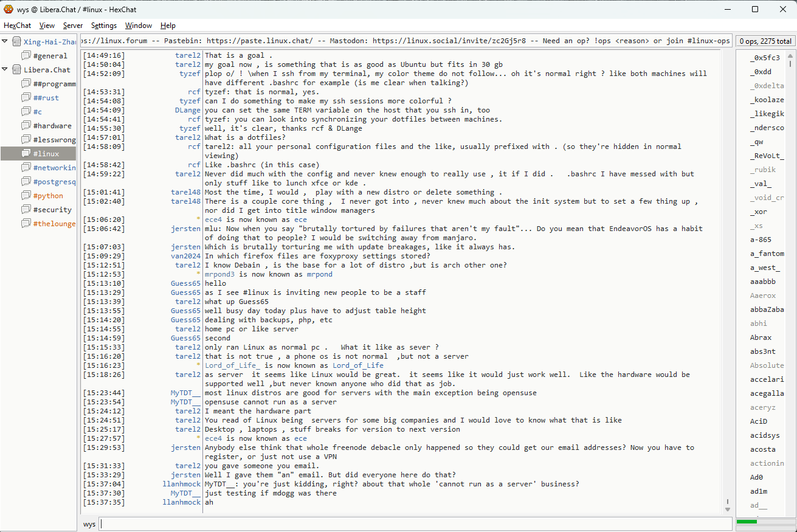Screen dimensions: 797x532
Task: Click the icon beside #thelounge
Action: coord(26,224)
